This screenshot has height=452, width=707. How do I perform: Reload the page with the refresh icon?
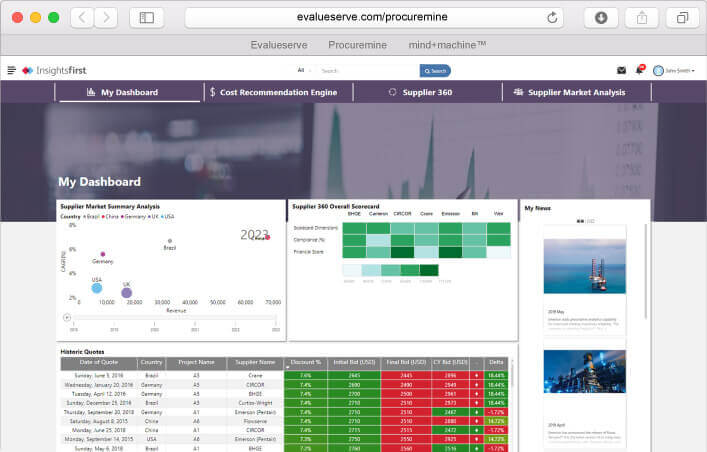coord(552,18)
